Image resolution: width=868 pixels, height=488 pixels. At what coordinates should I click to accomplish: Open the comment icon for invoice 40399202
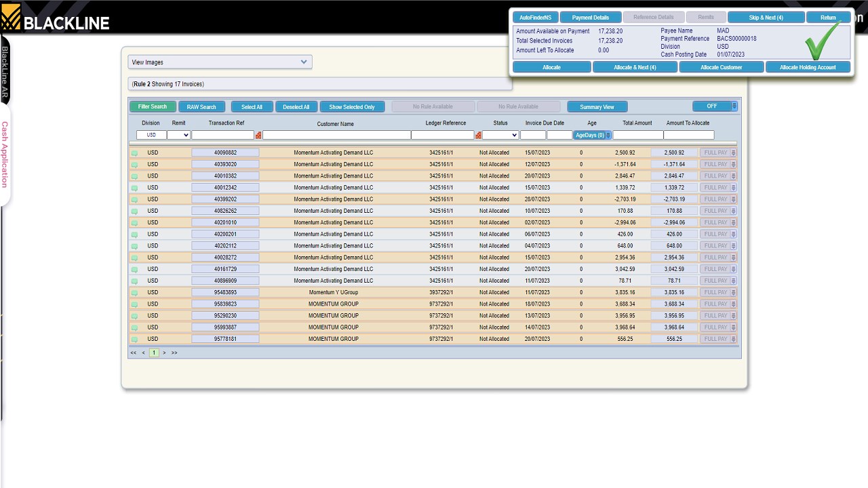tap(134, 199)
